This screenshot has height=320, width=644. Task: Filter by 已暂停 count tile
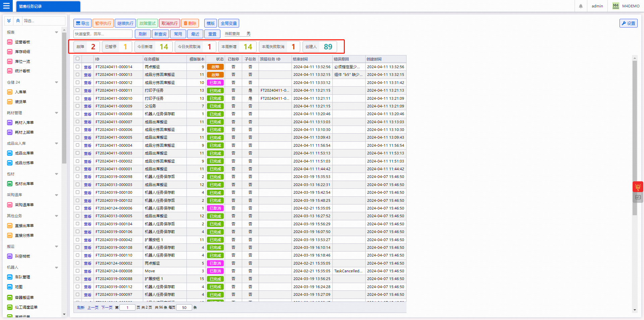[116, 47]
